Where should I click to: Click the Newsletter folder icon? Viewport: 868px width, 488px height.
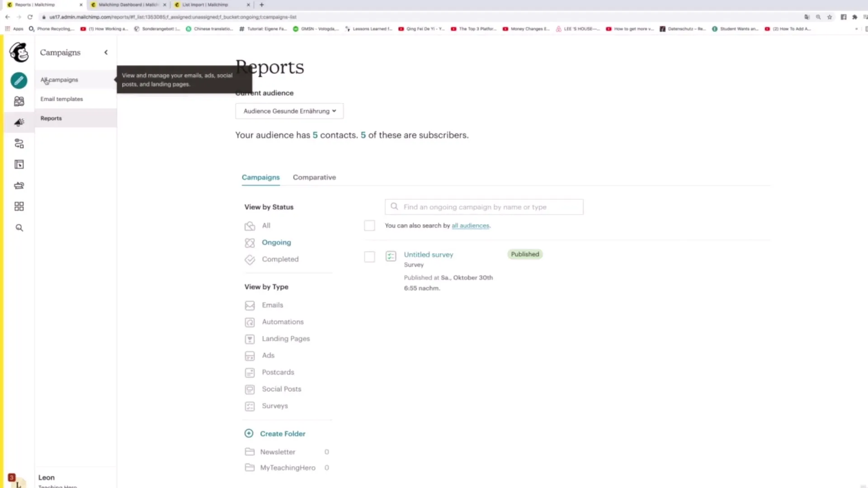click(x=250, y=452)
